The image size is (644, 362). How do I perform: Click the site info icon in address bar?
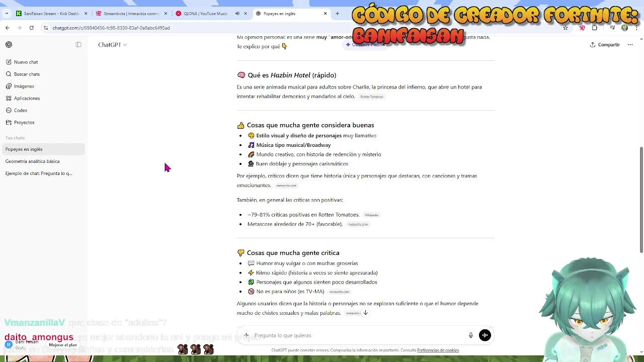[x=46, y=28]
